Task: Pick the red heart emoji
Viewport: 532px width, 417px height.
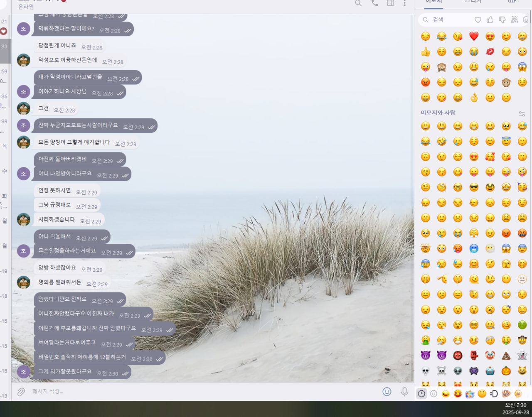Action: pyautogui.click(x=474, y=36)
